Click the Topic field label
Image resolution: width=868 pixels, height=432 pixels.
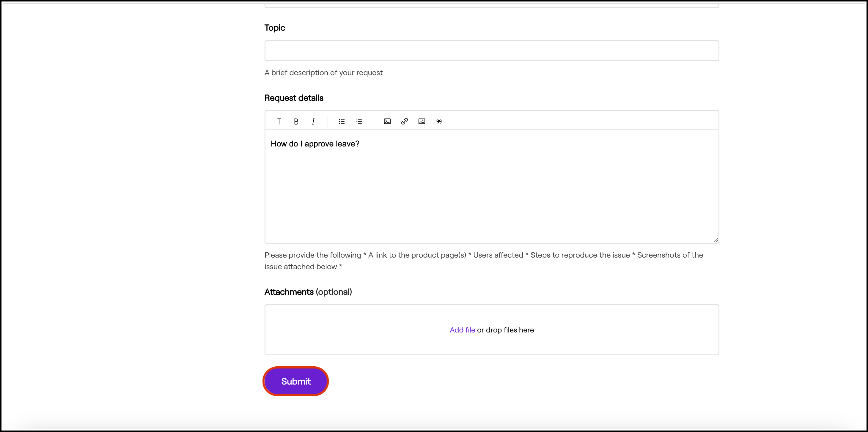point(274,28)
